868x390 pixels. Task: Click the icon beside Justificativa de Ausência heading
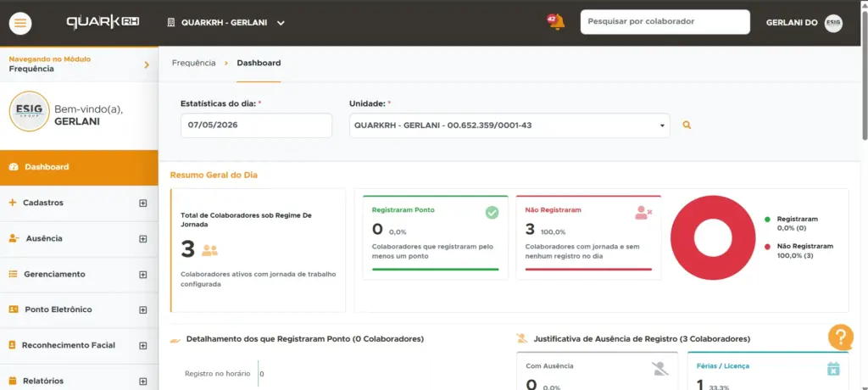point(521,338)
